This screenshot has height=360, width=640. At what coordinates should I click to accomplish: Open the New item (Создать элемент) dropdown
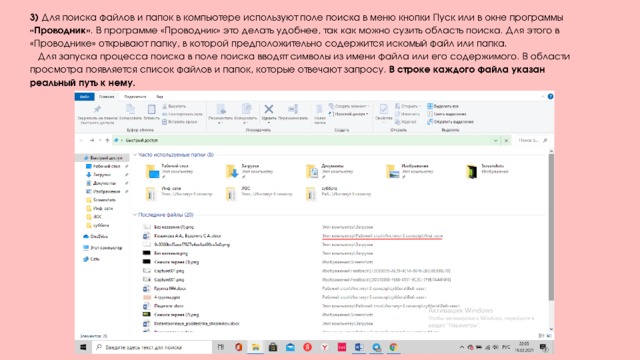tap(349, 106)
